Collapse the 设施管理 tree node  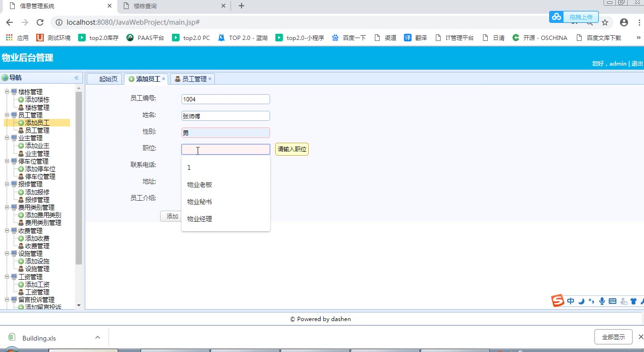pos(7,254)
